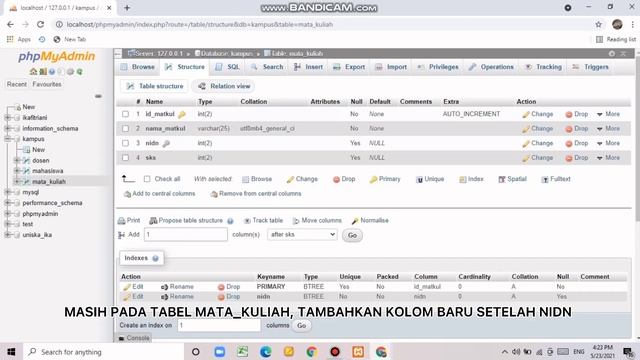The width and height of the screenshot is (640, 360).
Task: Click the pencil Change icon for id_matkul
Action: pyautogui.click(x=526, y=114)
